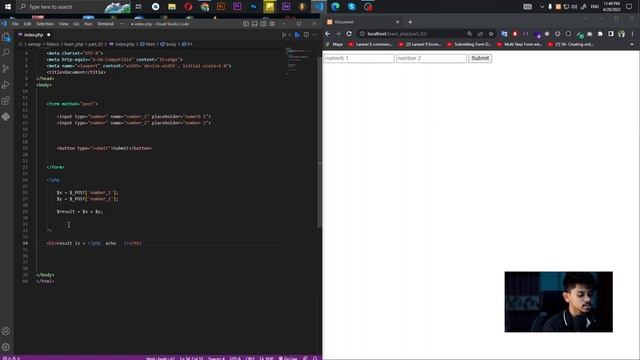Open a new browser tab with the plus button
640x360 pixels.
410,22
